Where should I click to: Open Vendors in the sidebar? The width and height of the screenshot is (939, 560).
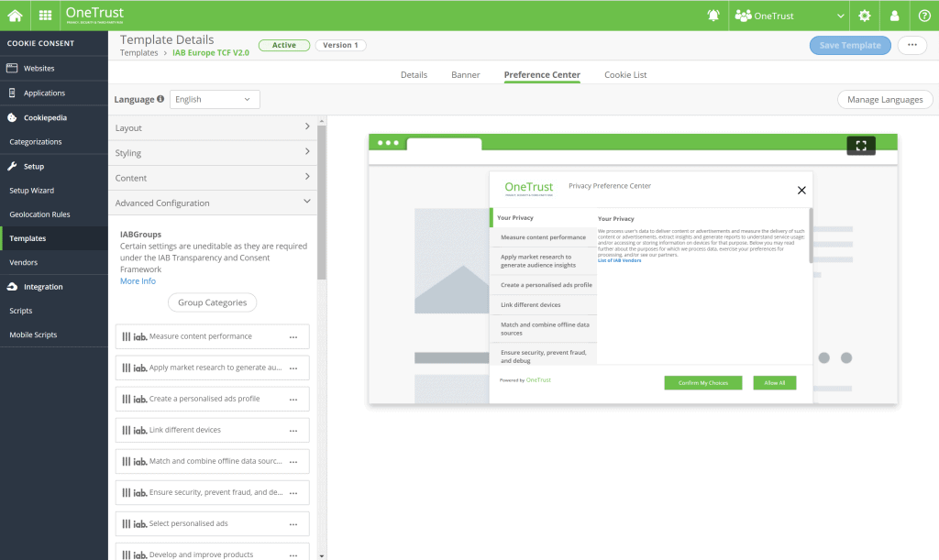click(x=54, y=262)
